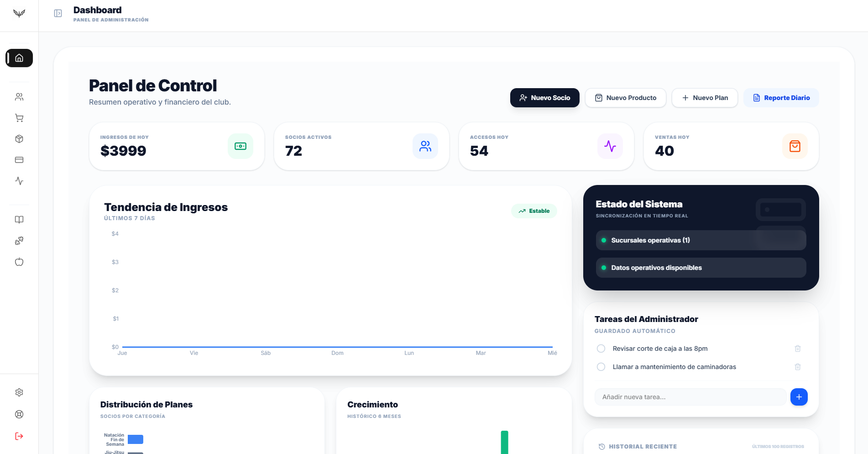Click the red logout icon
The height and width of the screenshot is (454, 868).
(19, 436)
